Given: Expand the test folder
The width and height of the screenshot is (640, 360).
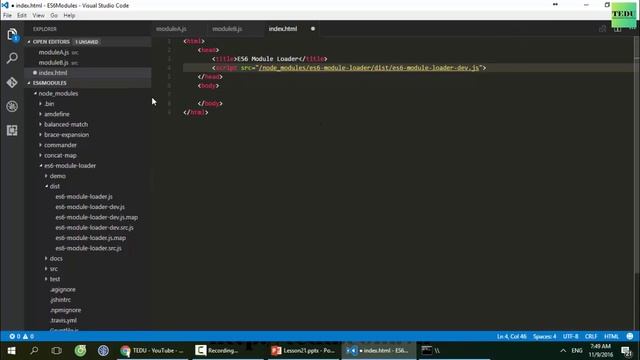Looking at the screenshot, I should tap(55, 279).
